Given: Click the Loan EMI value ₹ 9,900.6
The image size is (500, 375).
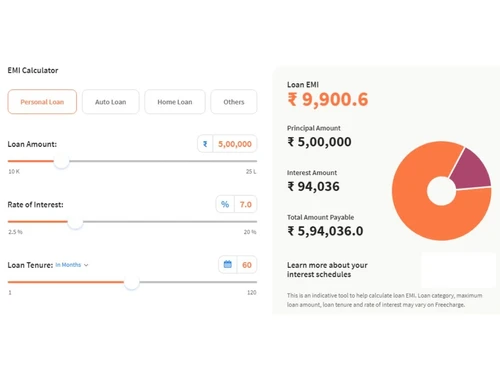Looking at the screenshot, I should (328, 99).
